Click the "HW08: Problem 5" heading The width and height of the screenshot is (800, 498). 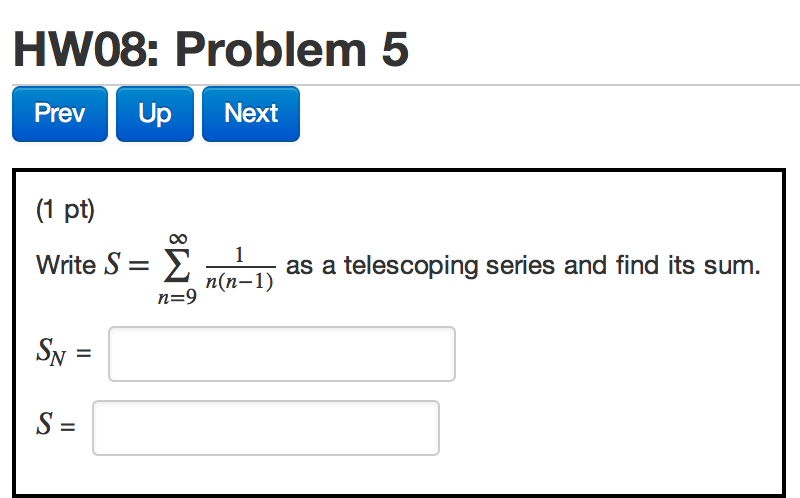coord(211,50)
